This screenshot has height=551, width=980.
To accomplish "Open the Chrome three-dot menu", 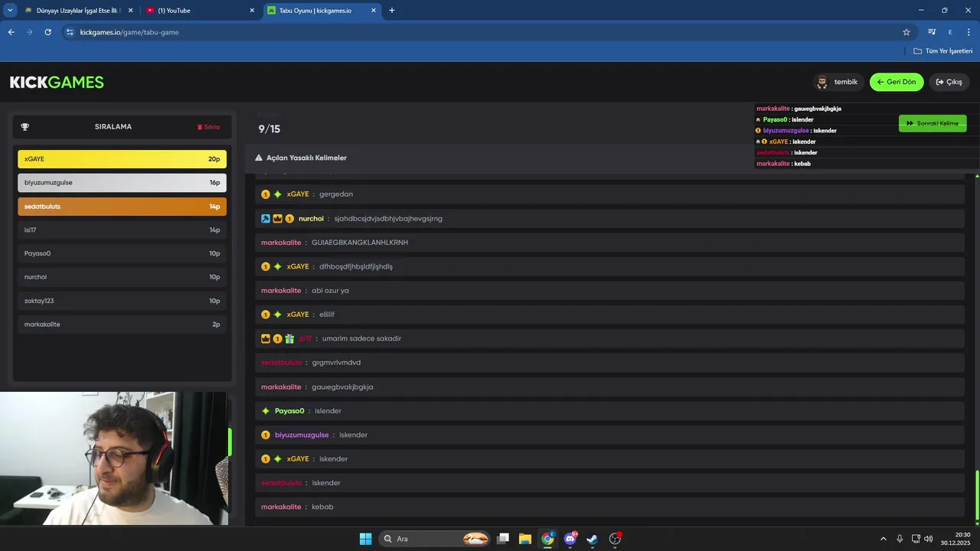I will [969, 32].
